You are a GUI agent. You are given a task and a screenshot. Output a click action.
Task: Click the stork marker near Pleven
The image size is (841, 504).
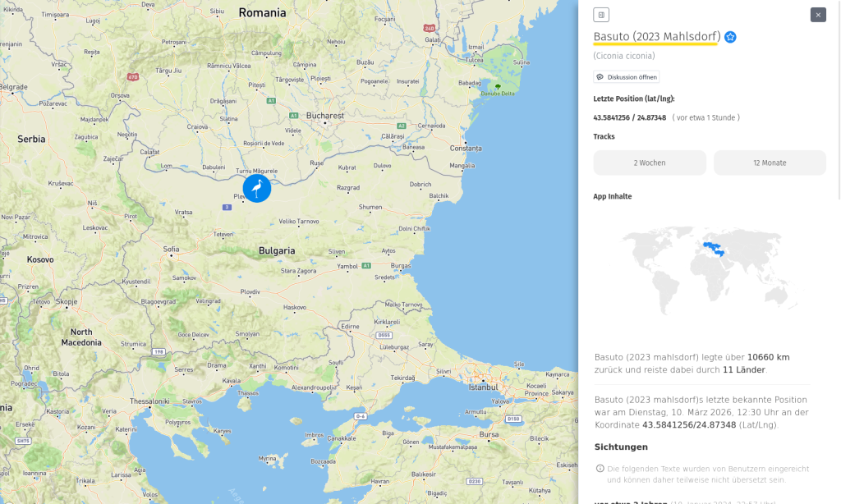(257, 188)
